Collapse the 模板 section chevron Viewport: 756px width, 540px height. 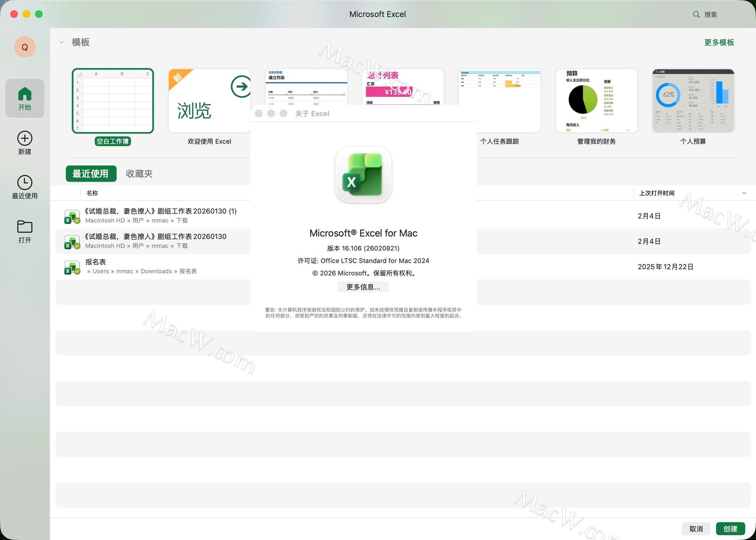click(61, 42)
